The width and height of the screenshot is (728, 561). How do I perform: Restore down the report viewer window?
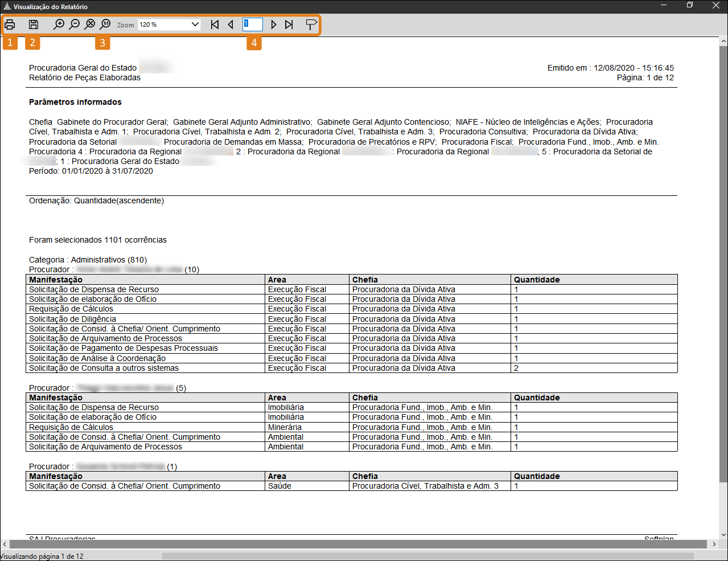[x=690, y=6]
